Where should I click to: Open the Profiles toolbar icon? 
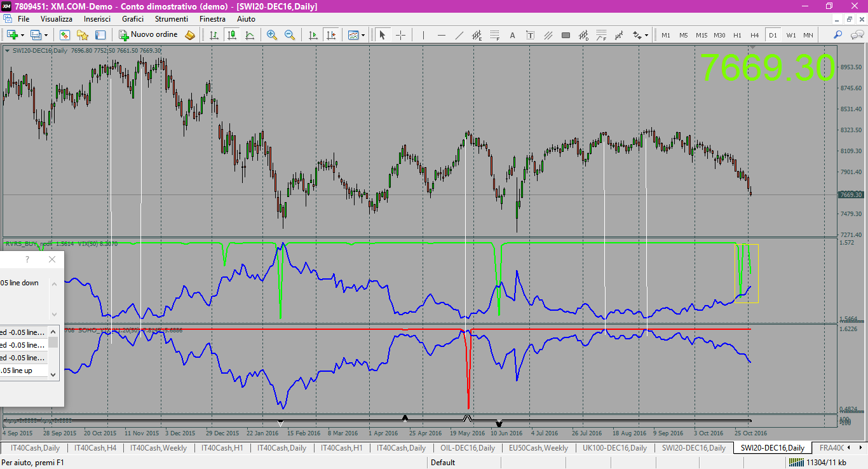36,35
